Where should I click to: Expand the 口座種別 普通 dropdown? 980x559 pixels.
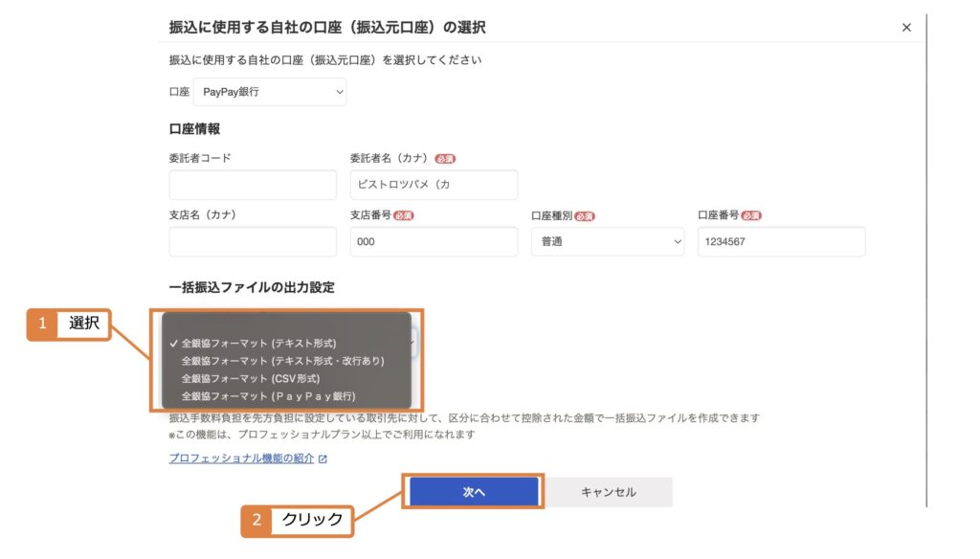click(608, 241)
